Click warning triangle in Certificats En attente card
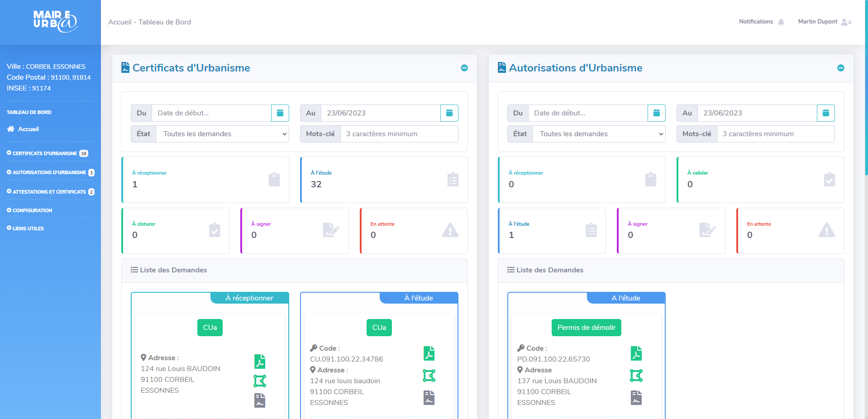 [450, 230]
